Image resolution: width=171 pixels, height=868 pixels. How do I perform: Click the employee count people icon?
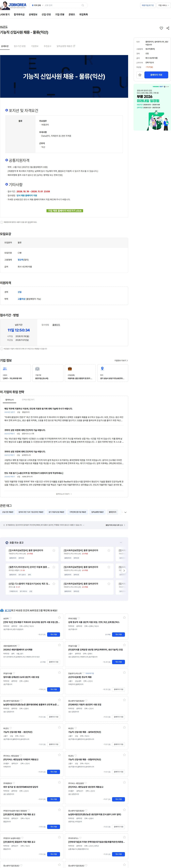tap(5, 369)
